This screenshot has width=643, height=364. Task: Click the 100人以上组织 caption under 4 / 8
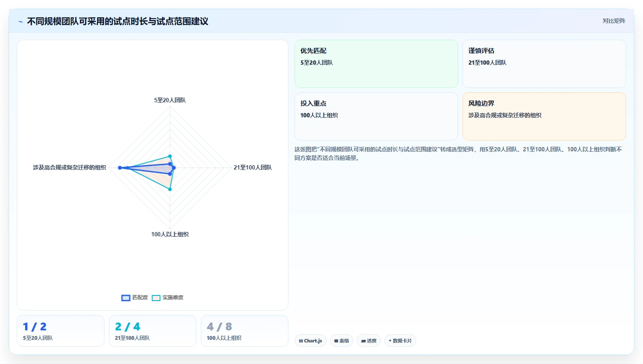coord(224,338)
